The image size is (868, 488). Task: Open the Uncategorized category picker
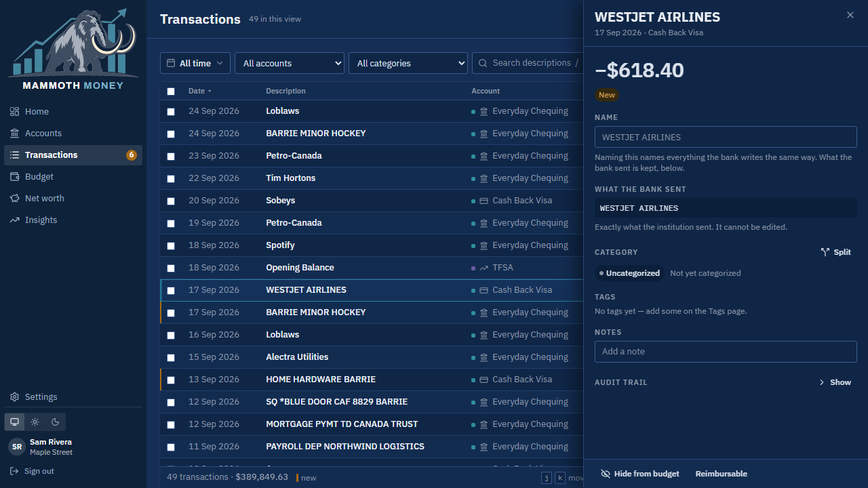coord(629,273)
